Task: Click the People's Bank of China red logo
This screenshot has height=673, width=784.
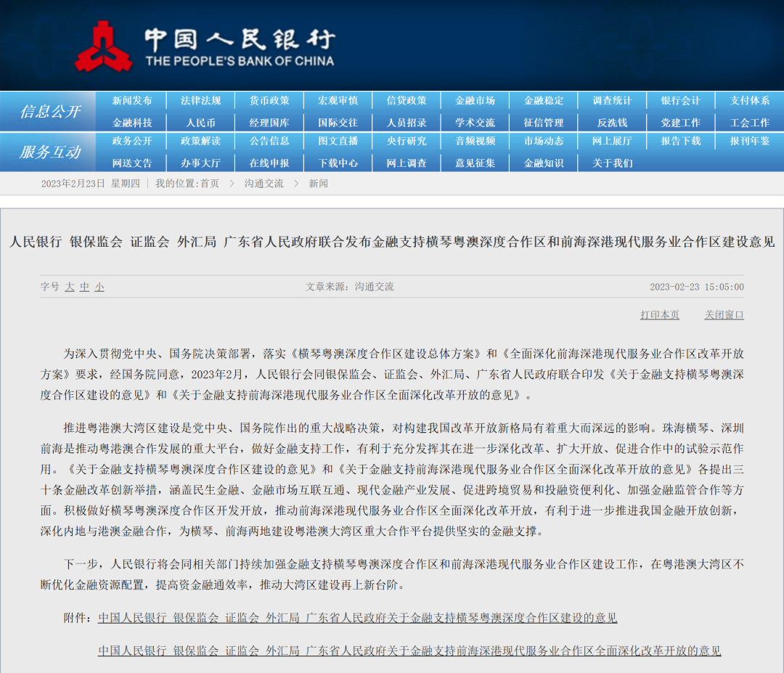Action: [x=104, y=46]
